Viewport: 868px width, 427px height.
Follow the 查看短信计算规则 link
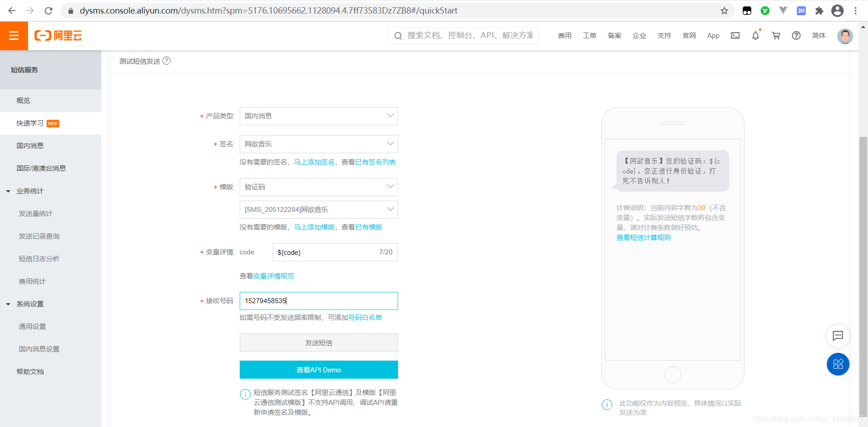[x=643, y=238]
